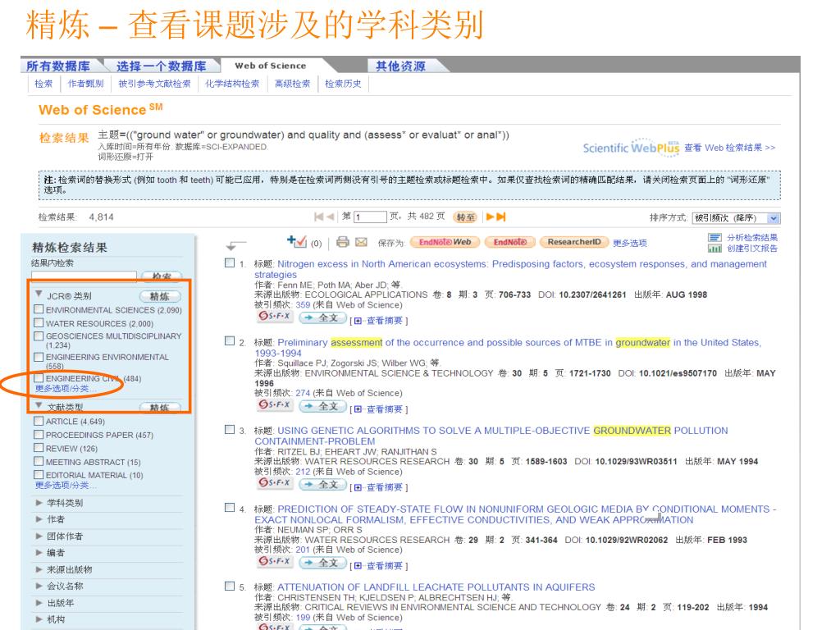Add to marked list plus-check icon
This screenshot has height=630, width=840.
coord(296,241)
